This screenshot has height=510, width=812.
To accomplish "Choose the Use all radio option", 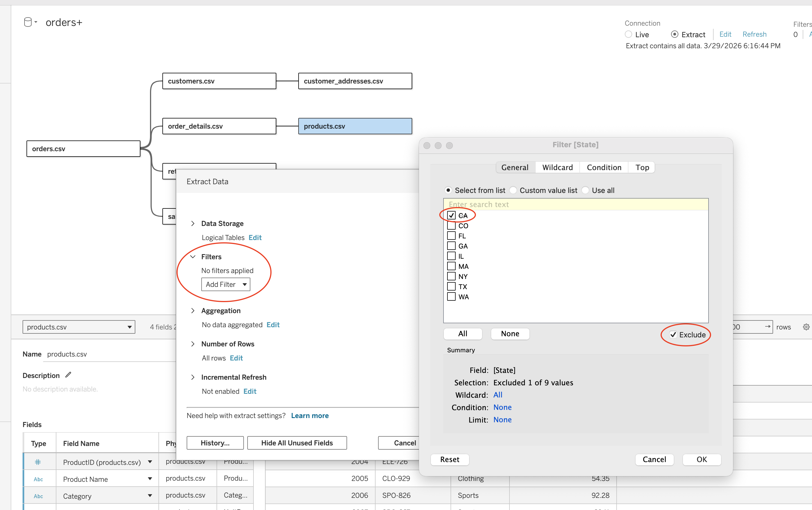I will click(x=586, y=190).
